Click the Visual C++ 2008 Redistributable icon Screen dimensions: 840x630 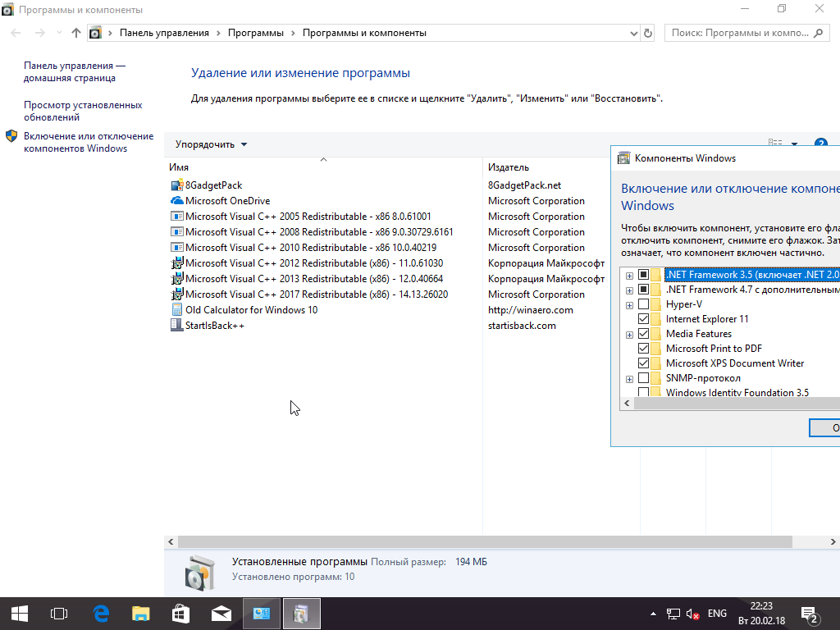(x=177, y=232)
